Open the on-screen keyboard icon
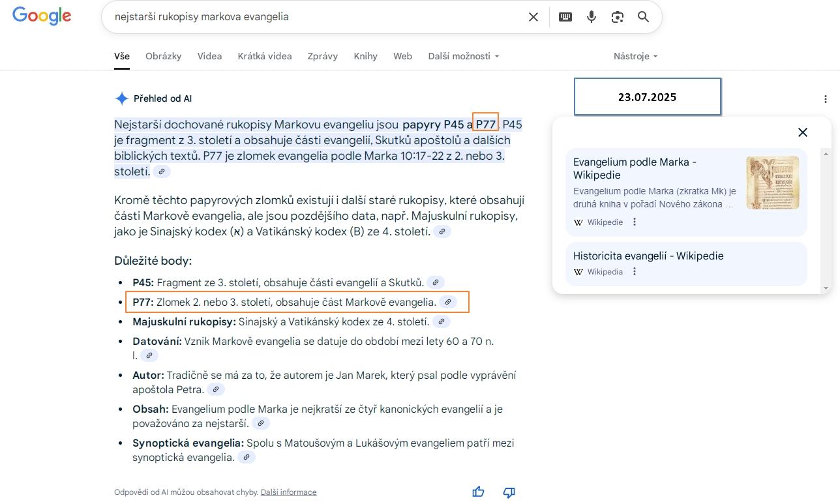The image size is (840, 504). (x=565, y=17)
